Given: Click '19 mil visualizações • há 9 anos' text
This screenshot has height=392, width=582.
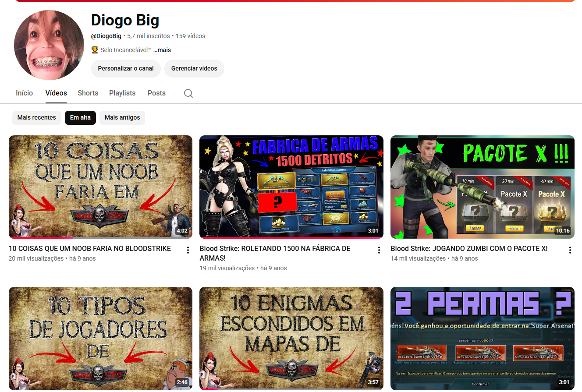Looking at the screenshot, I should (243, 268).
